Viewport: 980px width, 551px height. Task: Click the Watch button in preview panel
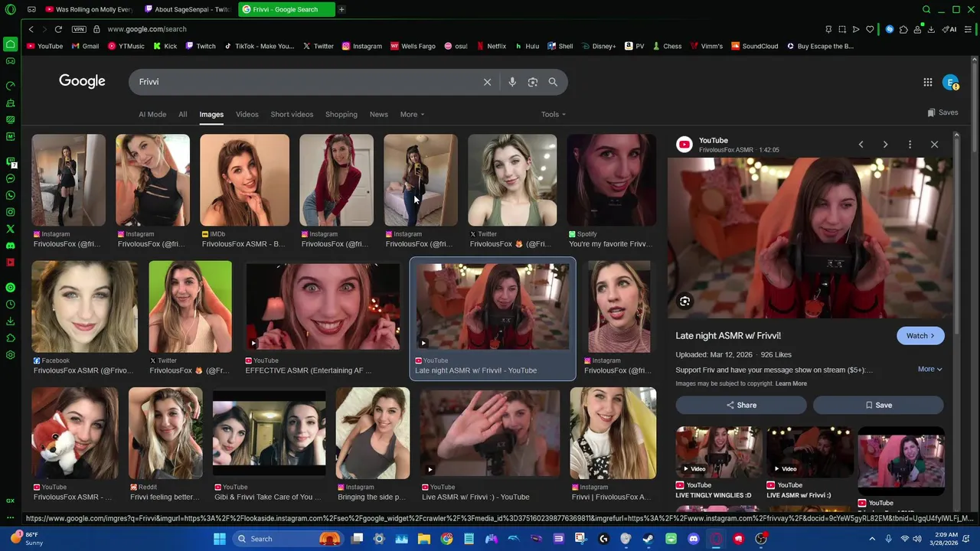click(920, 336)
